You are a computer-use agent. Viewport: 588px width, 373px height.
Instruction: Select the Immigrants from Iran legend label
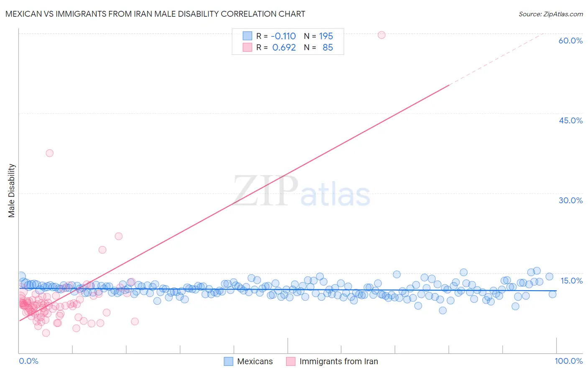(x=339, y=361)
